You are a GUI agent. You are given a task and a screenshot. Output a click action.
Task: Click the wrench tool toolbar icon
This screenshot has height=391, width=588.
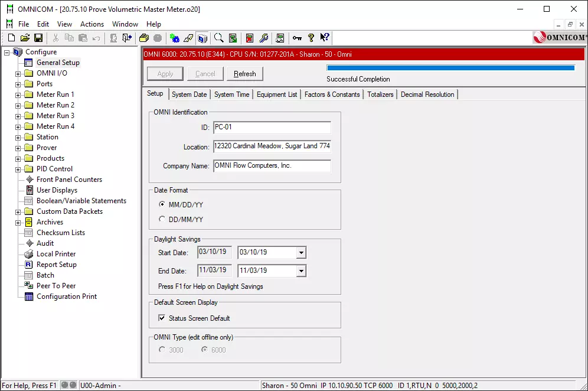pos(264,38)
